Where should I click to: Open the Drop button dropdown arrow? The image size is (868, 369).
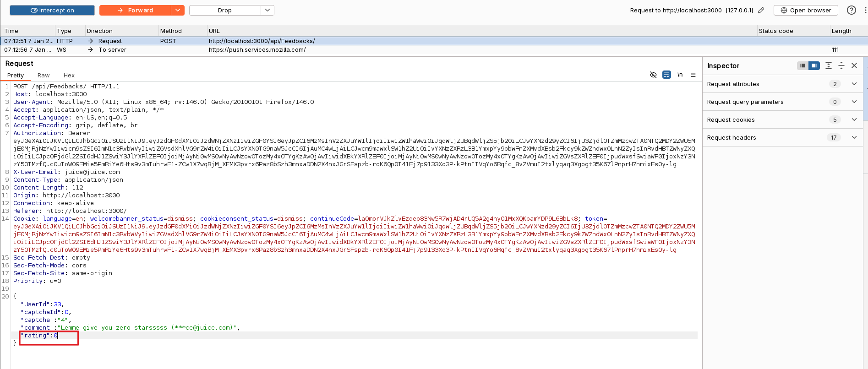pos(267,10)
